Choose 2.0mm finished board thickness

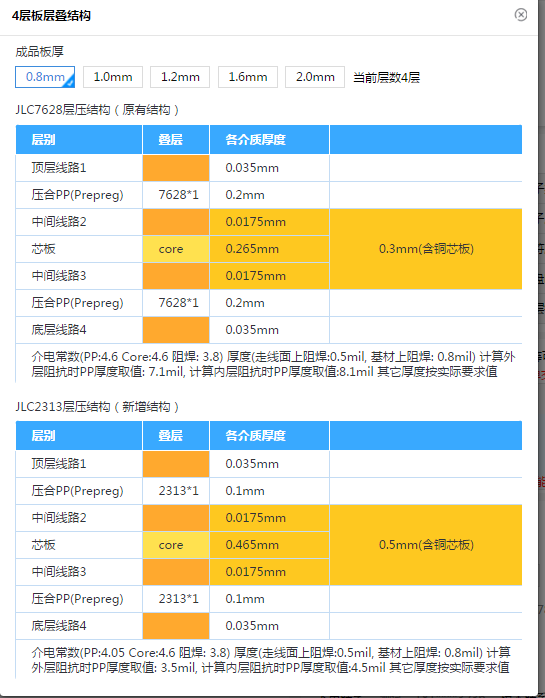[x=315, y=77]
